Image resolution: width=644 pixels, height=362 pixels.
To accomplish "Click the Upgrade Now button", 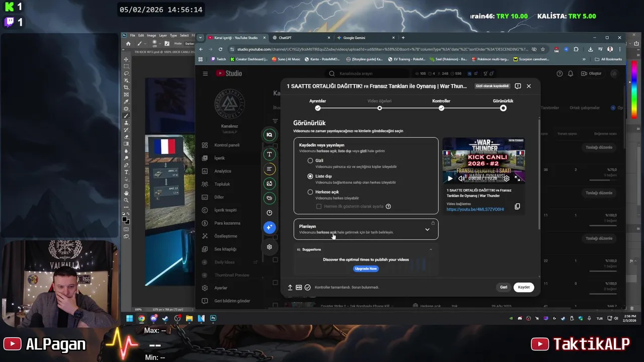I will click(x=366, y=268).
